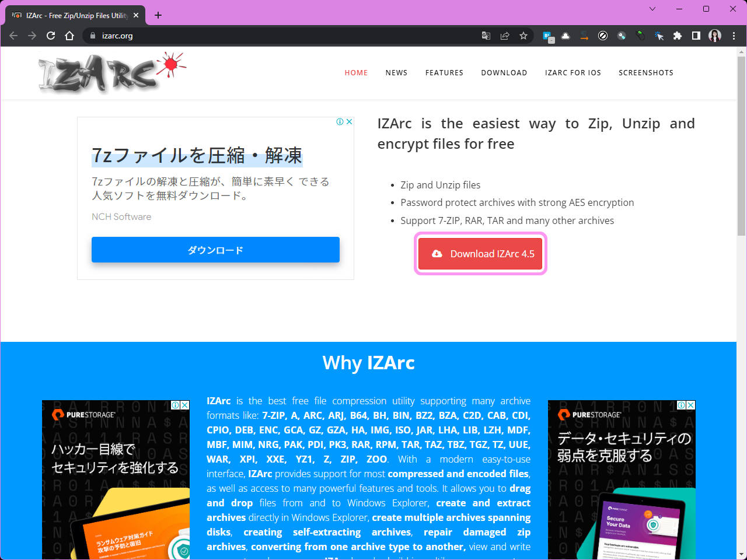
Task: Click the Download IZArc 4.5 button
Action: (x=480, y=253)
